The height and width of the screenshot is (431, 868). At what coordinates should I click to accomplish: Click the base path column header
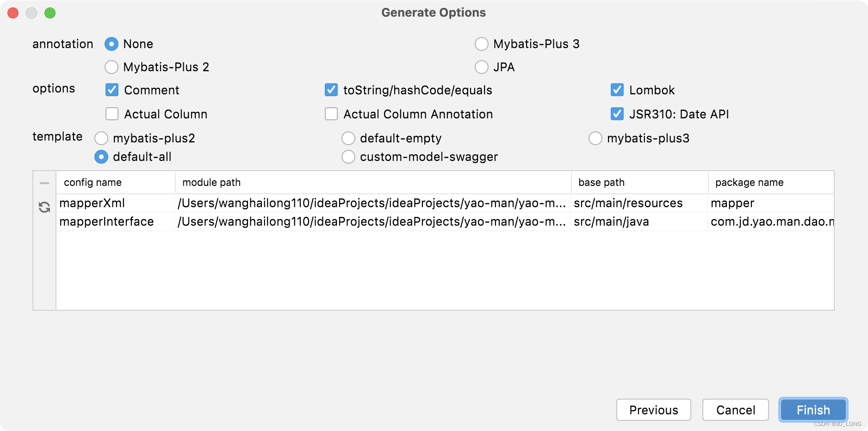point(639,182)
